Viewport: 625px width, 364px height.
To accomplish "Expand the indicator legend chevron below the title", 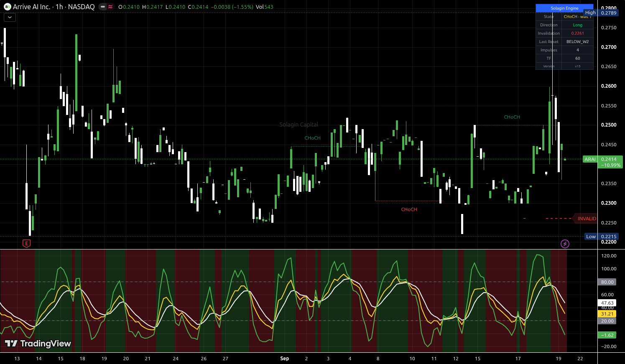I will point(10,18).
